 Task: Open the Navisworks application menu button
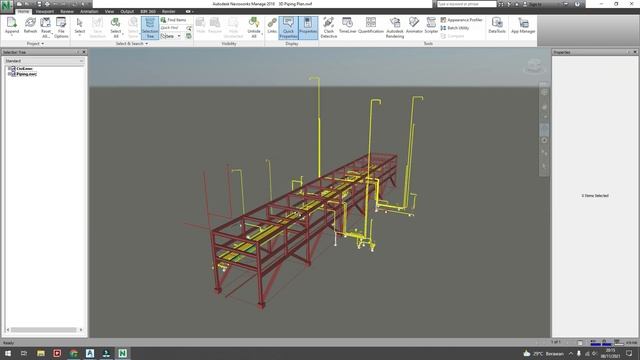[x=7, y=7]
